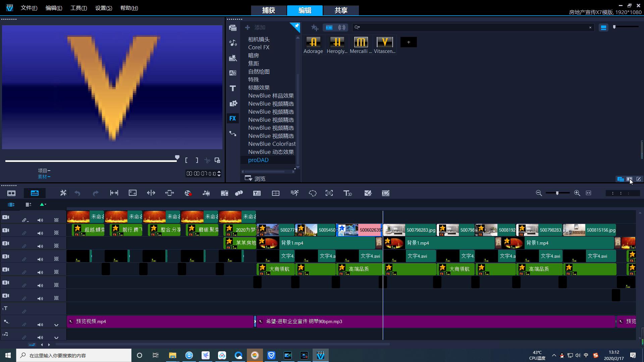
Task: Mute overlay track 3 audio
Action: point(40,259)
